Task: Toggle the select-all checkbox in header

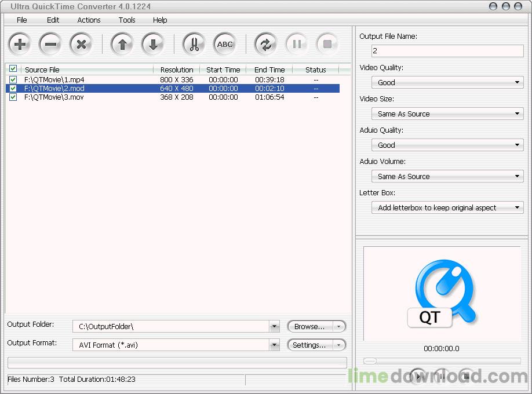Action: (13, 69)
